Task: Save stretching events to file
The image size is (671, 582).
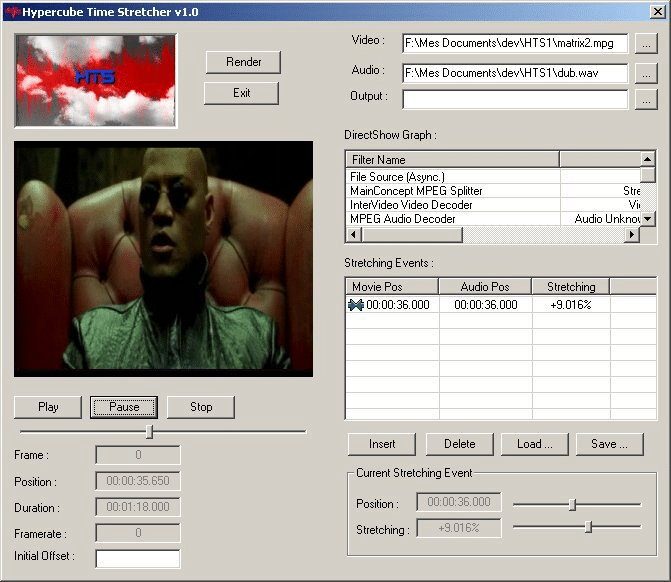Action: coord(610,444)
